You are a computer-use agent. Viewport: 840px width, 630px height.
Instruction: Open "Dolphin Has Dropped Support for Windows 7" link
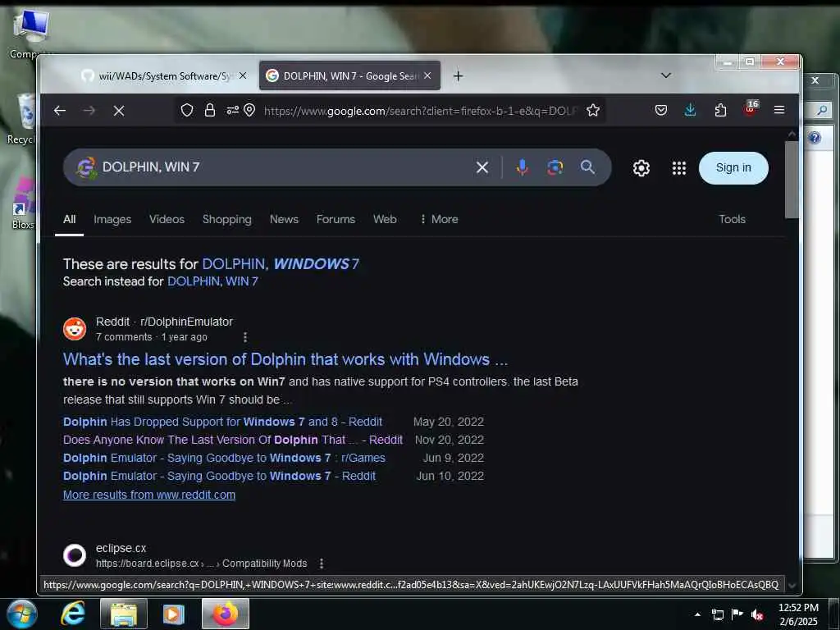[x=222, y=422]
